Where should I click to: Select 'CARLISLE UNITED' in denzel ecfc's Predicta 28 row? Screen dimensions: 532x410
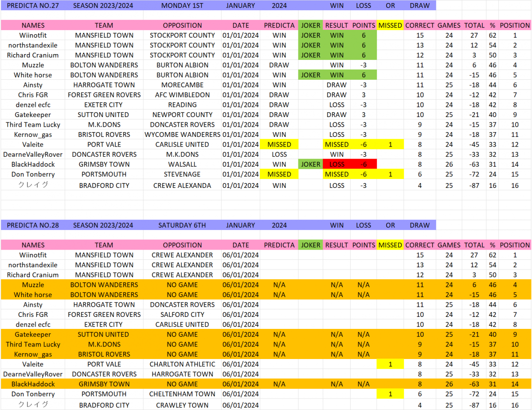point(182,324)
